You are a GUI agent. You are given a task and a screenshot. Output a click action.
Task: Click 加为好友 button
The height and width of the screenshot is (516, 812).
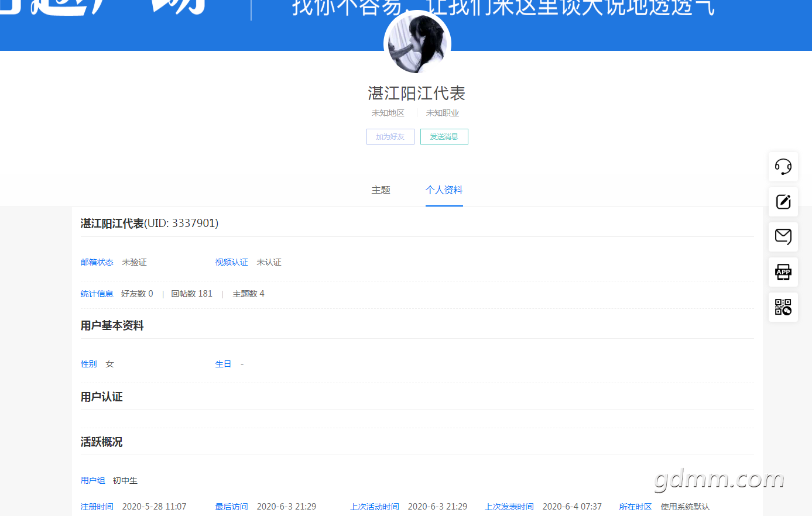(x=390, y=136)
